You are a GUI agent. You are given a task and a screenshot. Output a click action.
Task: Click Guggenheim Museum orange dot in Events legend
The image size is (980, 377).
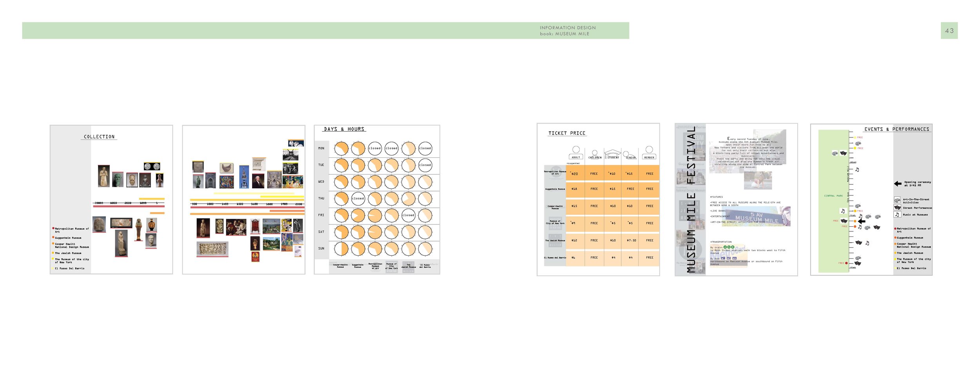coord(895,237)
